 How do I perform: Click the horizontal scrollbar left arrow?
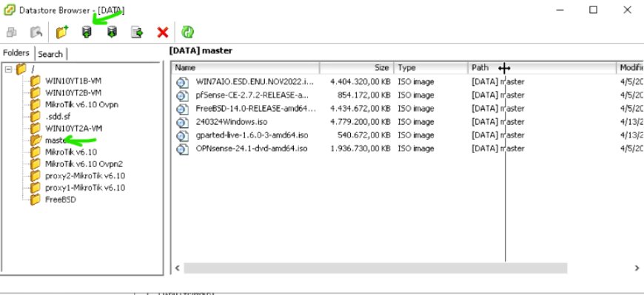point(178,268)
